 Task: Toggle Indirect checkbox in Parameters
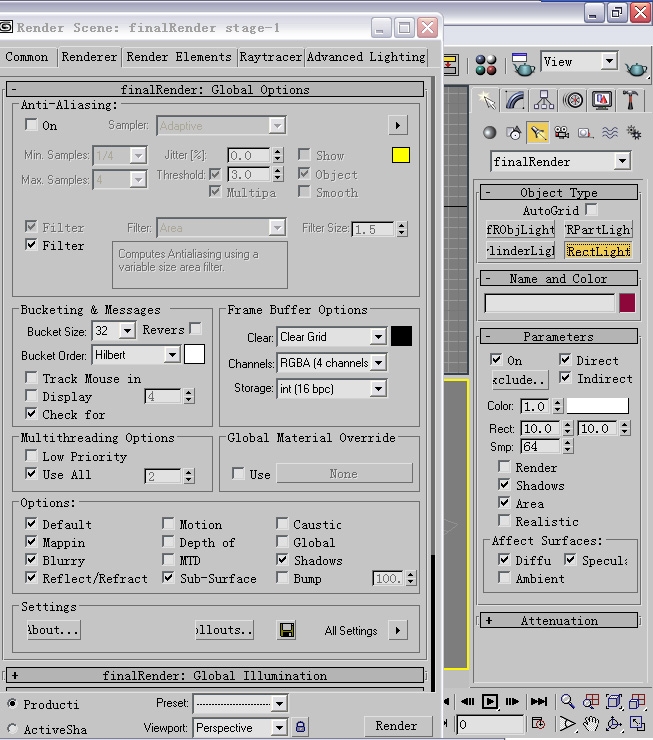565,378
